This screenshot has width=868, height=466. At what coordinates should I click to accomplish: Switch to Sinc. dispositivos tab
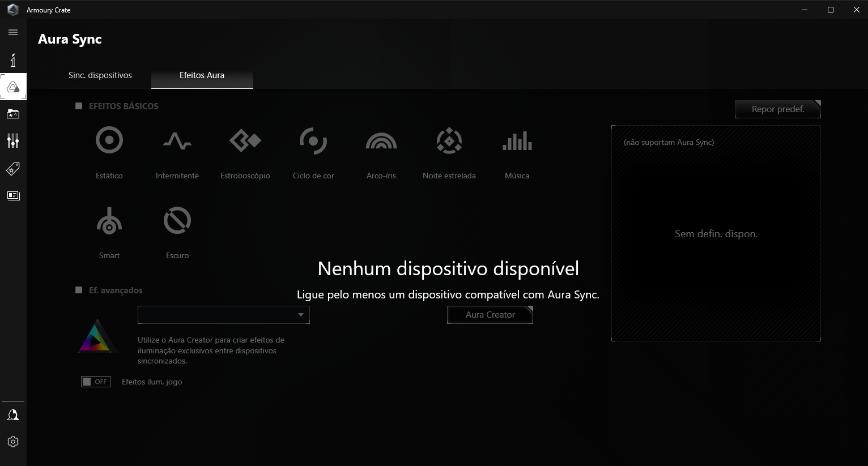pos(100,75)
